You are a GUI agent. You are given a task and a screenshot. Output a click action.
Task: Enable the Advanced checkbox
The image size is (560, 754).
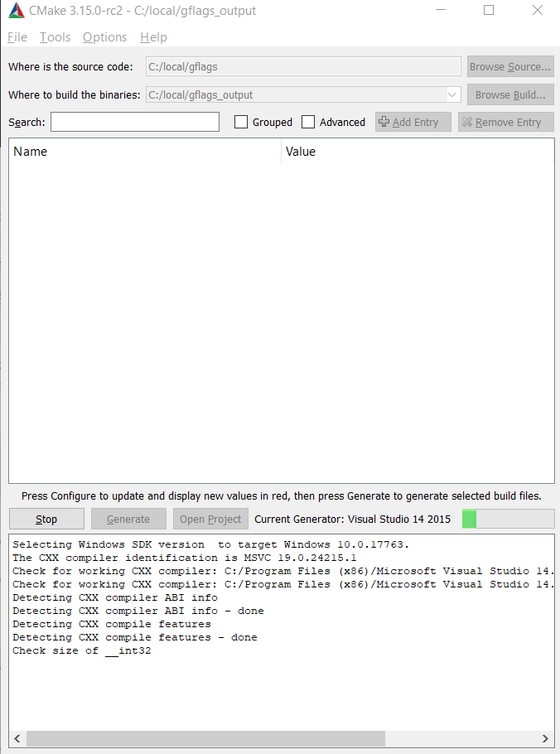[x=308, y=122]
